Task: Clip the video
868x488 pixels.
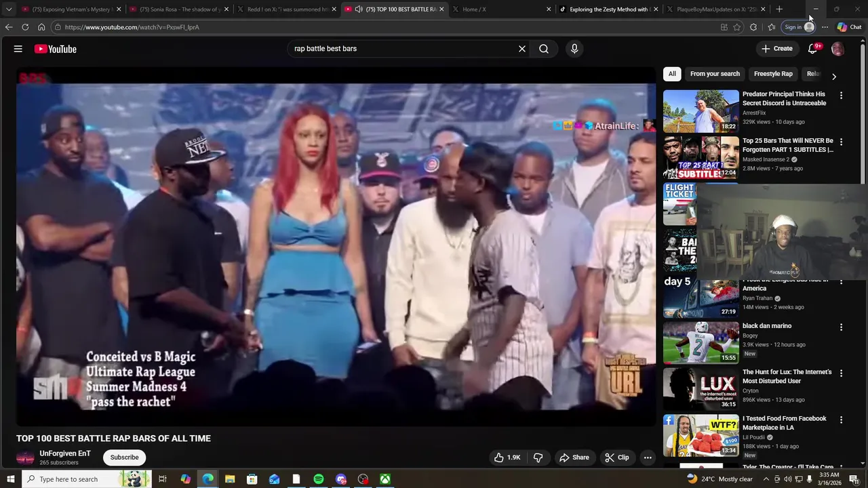Action: (x=616, y=457)
